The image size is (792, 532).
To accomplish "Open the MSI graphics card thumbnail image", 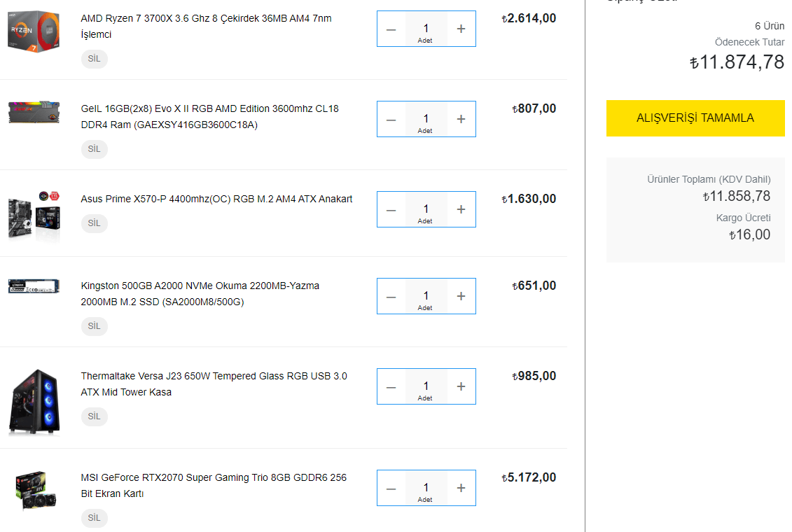I will coord(34,491).
